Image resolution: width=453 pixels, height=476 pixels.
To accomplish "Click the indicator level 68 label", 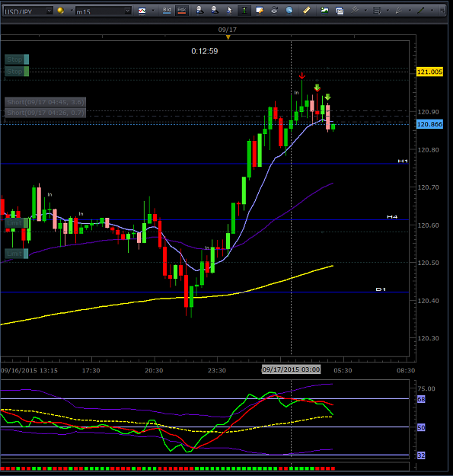I will point(421,399).
